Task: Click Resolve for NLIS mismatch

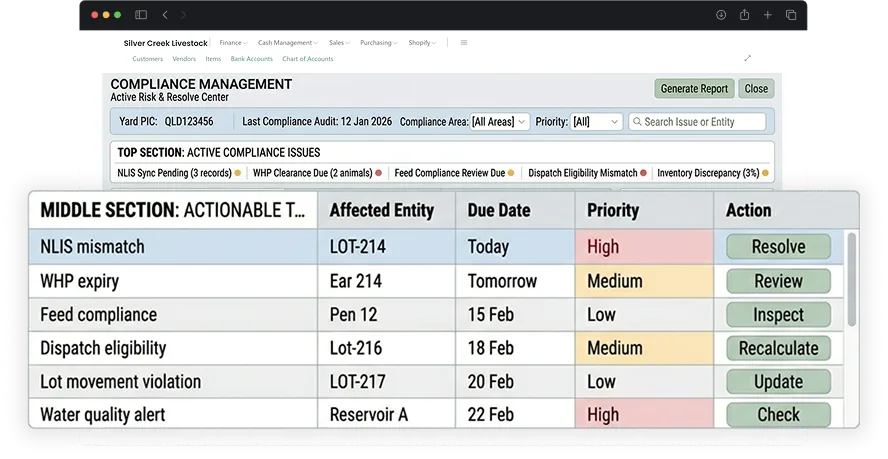Action: (778, 246)
